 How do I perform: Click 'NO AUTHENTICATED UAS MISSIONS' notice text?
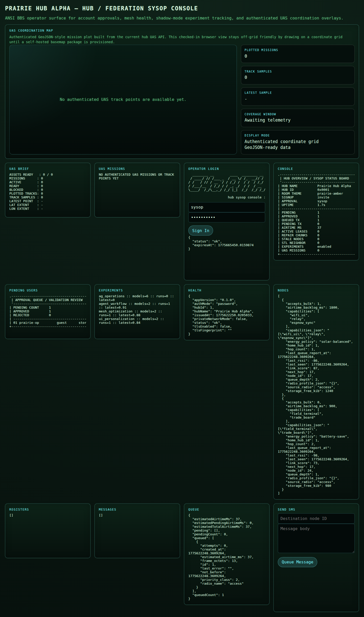click(x=136, y=176)
